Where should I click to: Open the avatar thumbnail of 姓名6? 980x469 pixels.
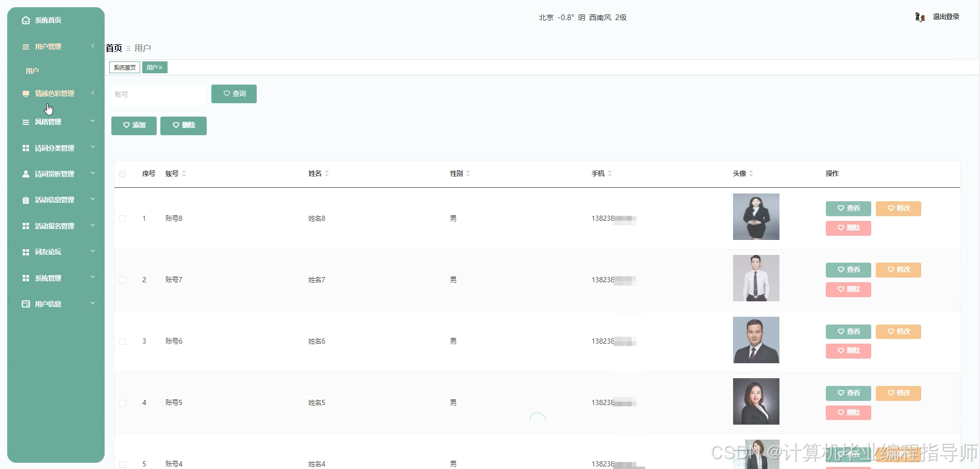point(756,340)
